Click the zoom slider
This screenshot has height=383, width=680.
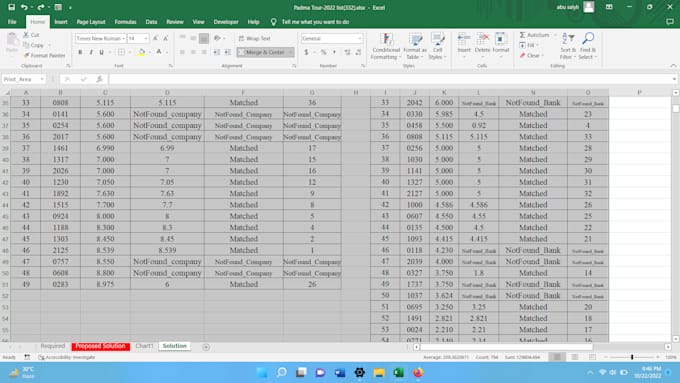[632, 357]
